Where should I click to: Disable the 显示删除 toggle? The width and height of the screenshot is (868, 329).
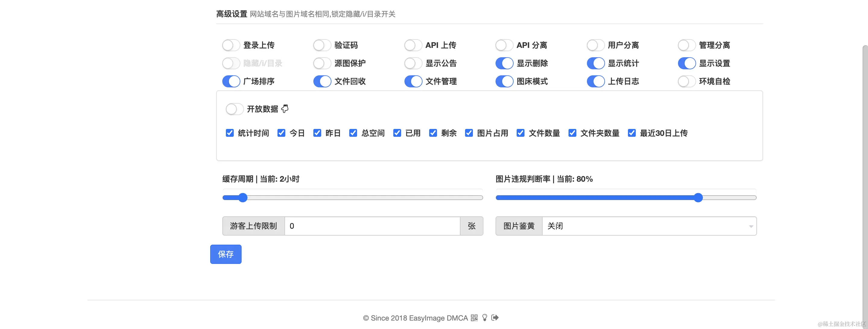point(504,63)
